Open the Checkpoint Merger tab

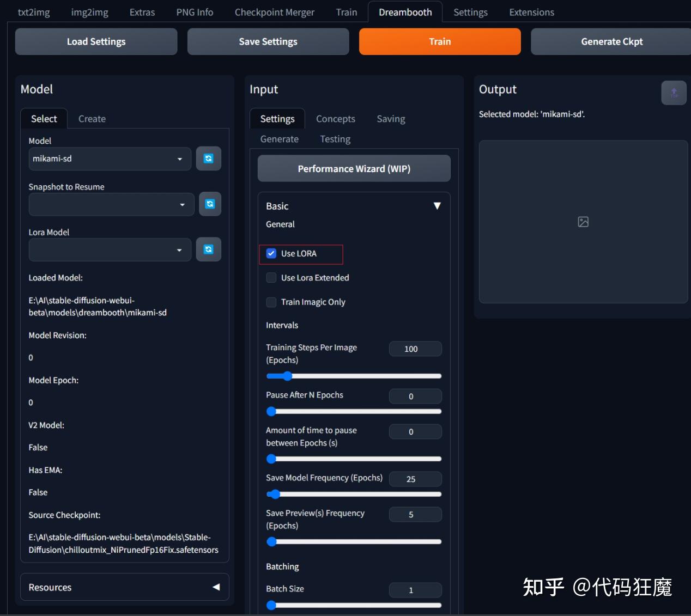point(275,12)
